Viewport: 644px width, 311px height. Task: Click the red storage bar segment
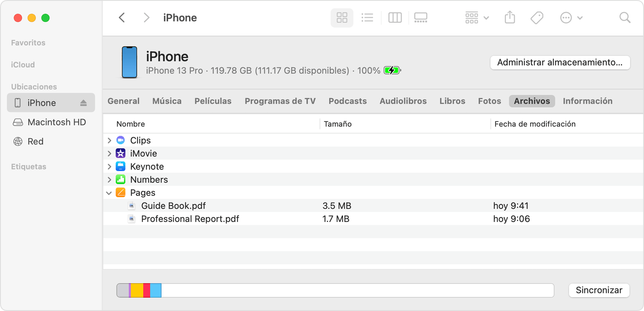tap(147, 290)
